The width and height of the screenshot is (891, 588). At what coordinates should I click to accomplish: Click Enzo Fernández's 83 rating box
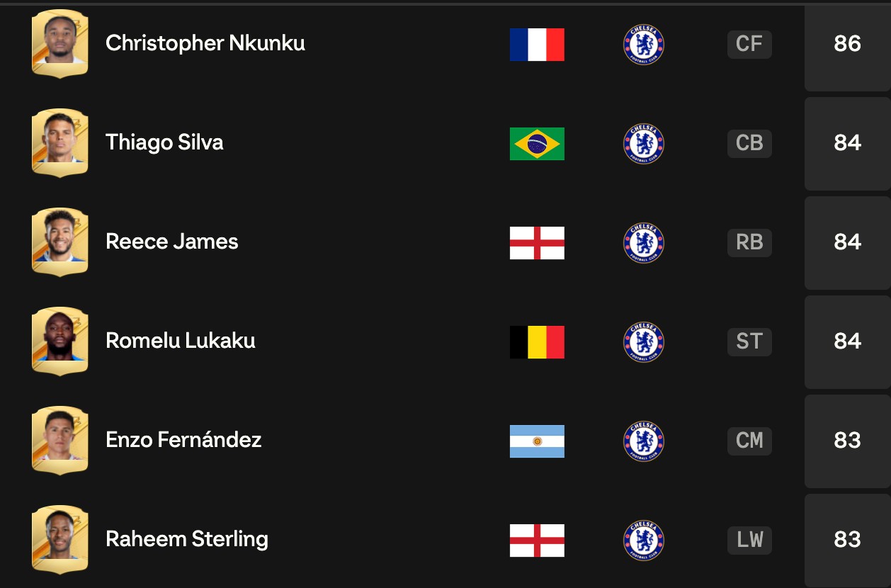coord(848,441)
